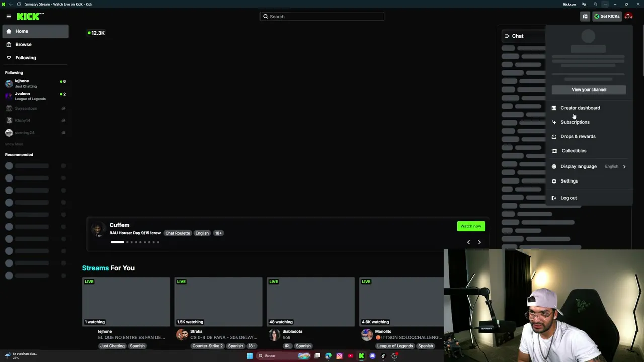Open Straka stream thumbnail with 1.5K watching
This screenshot has height=362, width=644.
coord(218,302)
